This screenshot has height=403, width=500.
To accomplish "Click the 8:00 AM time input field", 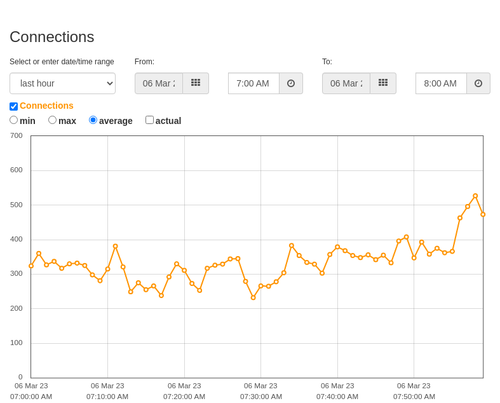I will (441, 83).
